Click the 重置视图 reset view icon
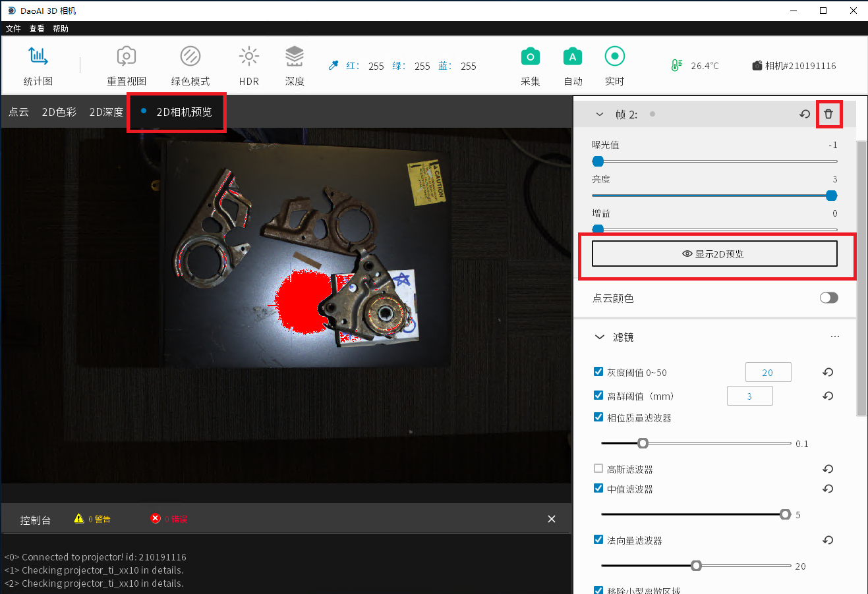 pyautogui.click(x=126, y=57)
